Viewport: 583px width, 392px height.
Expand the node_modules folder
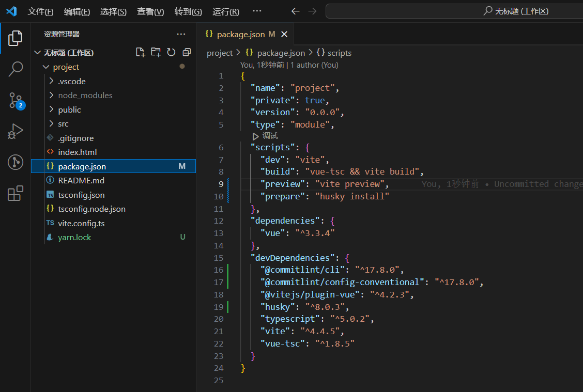pos(51,95)
